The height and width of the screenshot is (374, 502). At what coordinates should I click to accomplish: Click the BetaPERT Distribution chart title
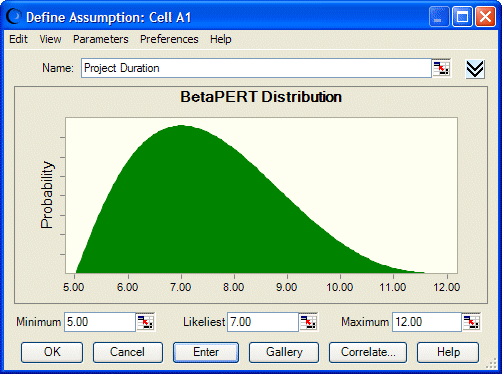(261, 97)
